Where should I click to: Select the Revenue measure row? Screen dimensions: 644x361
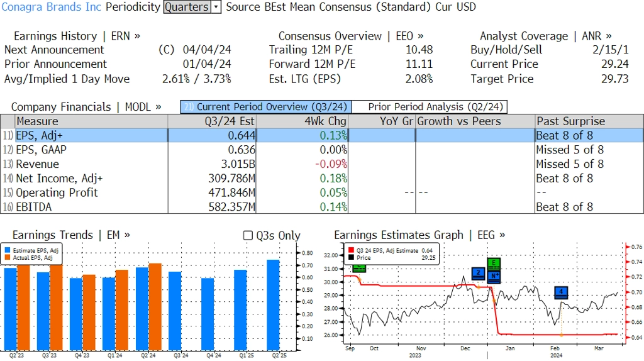point(321,164)
